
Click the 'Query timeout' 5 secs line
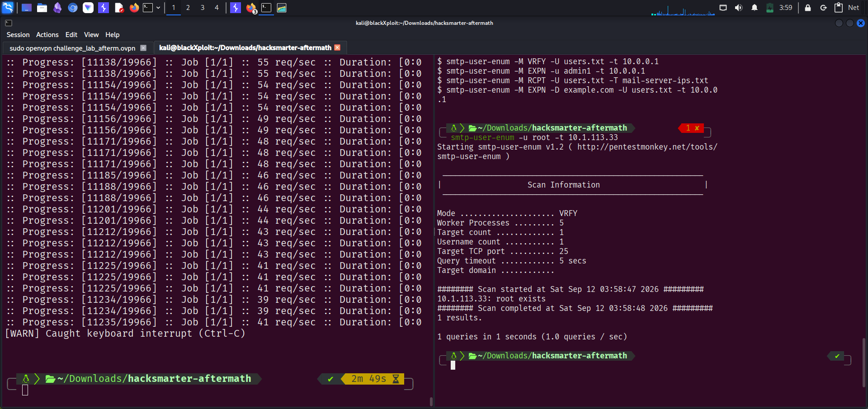point(512,261)
